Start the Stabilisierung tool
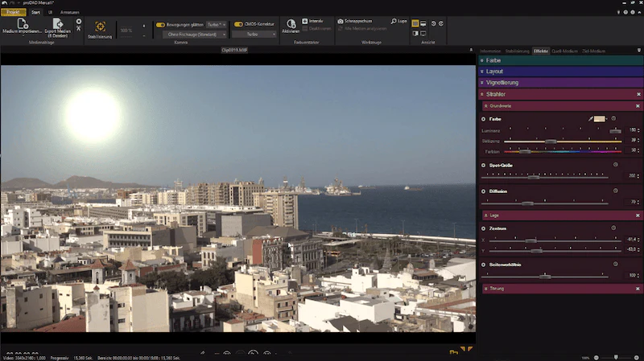Viewport: 644px width, 361px height. tap(100, 27)
